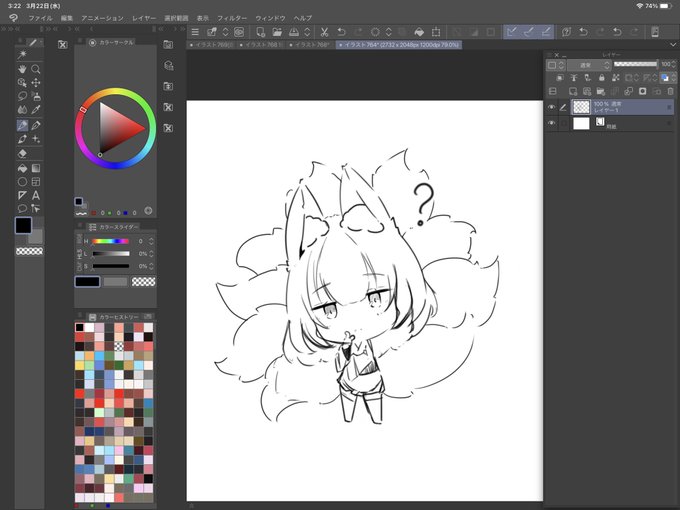Select the Eraser tool

click(23, 153)
